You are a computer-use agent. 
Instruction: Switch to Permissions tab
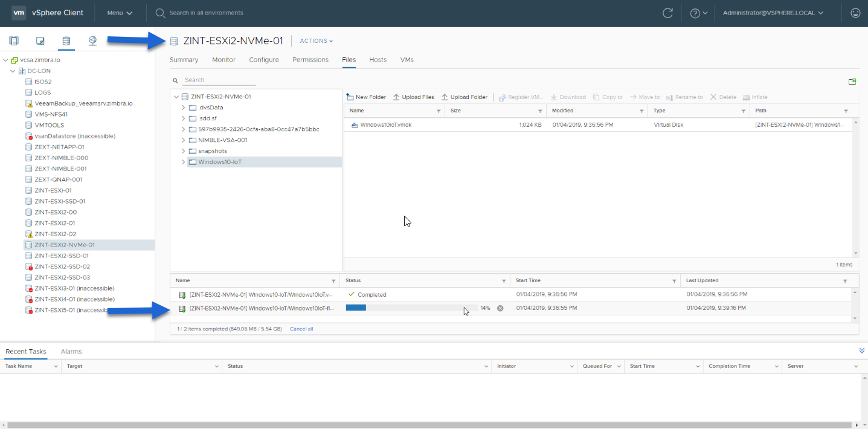click(310, 60)
